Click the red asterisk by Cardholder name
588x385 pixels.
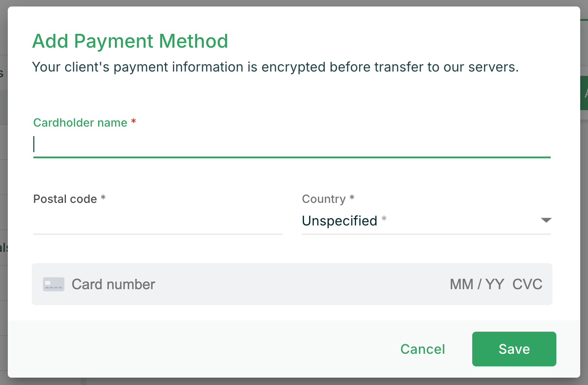[x=134, y=122]
